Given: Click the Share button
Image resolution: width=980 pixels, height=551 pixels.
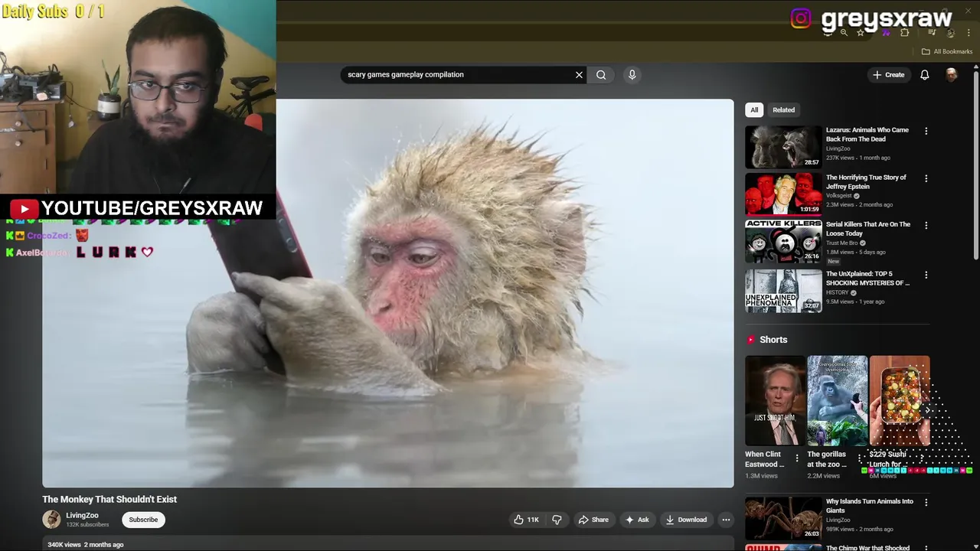Looking at the screenshot, I should [593, 520].
